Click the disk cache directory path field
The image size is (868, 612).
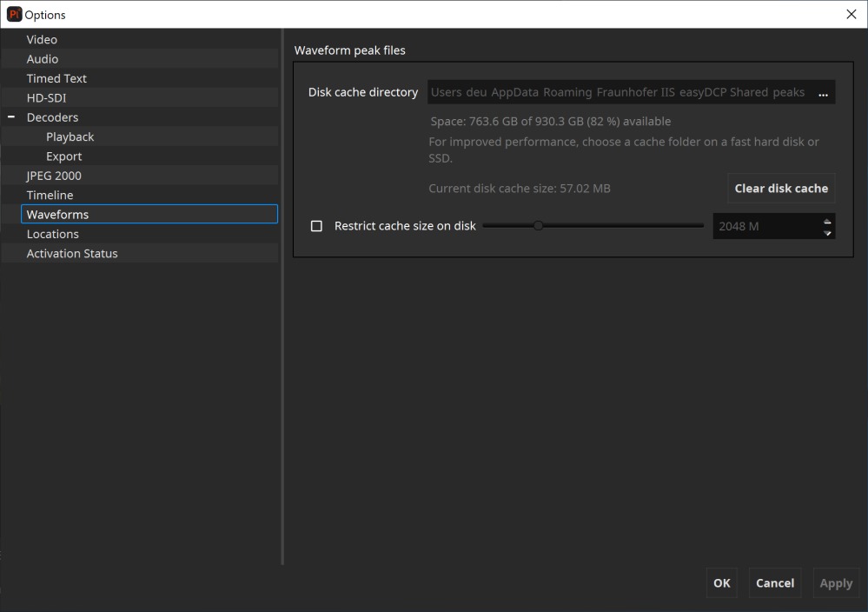(x=617, y=93)
